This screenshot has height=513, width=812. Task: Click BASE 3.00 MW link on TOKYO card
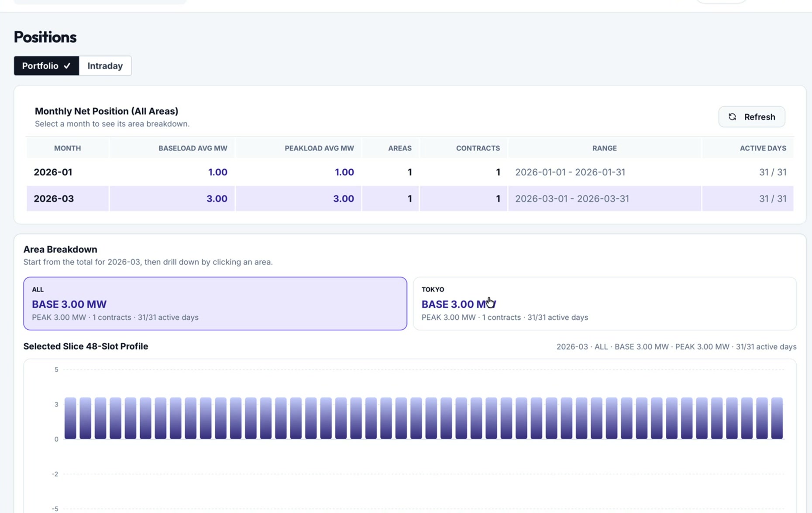[x=458, y=304]
